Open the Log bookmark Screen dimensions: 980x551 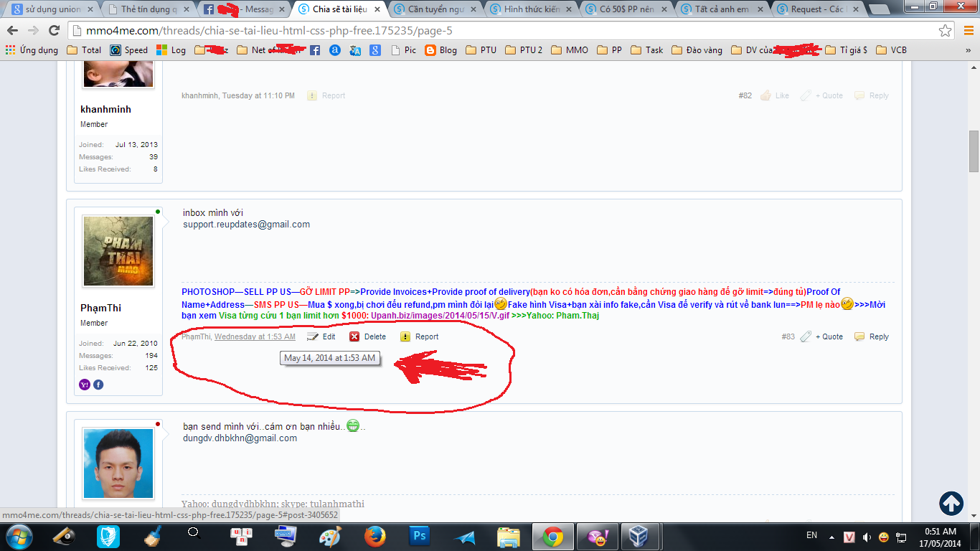(x=171, y=50)
